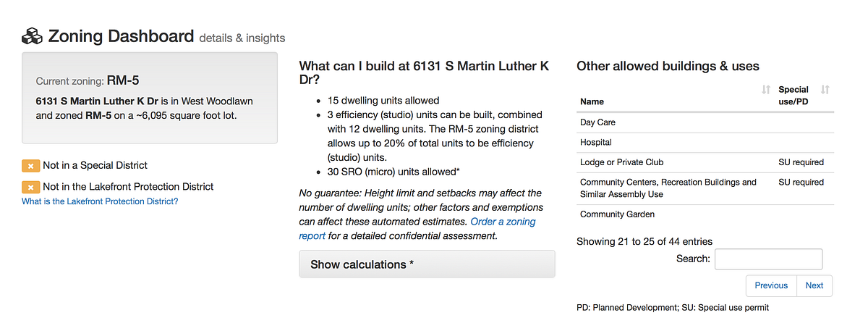Screen dimensions: 868x331
Task: Click the Zoning Dashboard heading text
Action: pos(121,36)
